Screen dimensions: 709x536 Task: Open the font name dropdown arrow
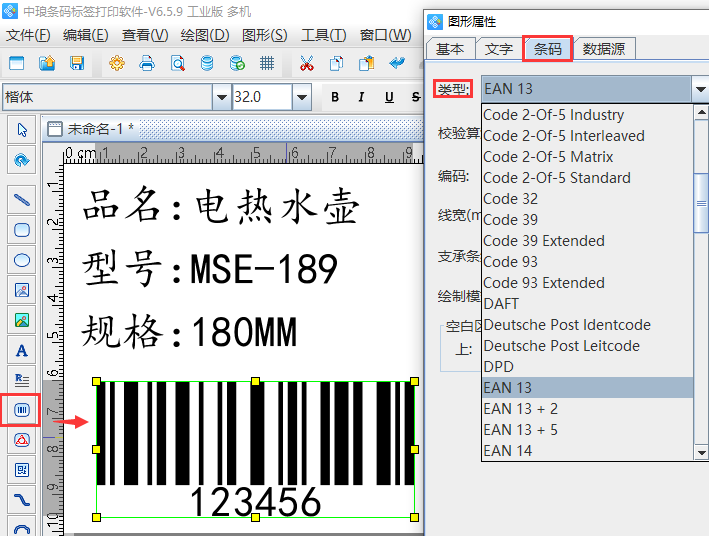pyautogui.click(x=222, y=97)
